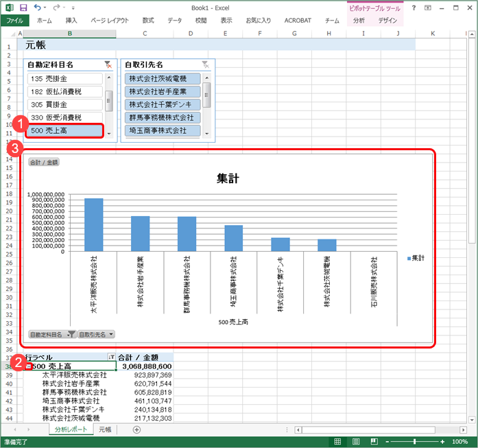Open the 数式 ribbon tab
This screenshot has height=448, width=478.
148,21
